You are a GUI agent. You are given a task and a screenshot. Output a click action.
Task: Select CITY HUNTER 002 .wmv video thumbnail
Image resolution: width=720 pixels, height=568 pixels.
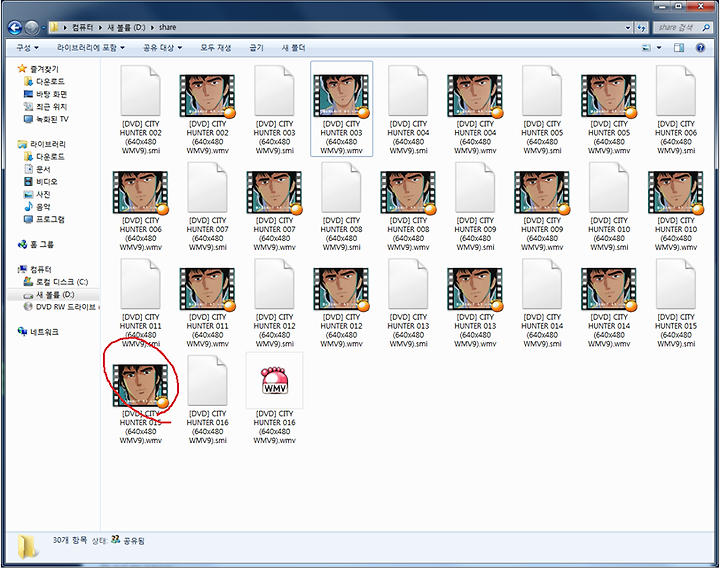click(x=207, y=96)
